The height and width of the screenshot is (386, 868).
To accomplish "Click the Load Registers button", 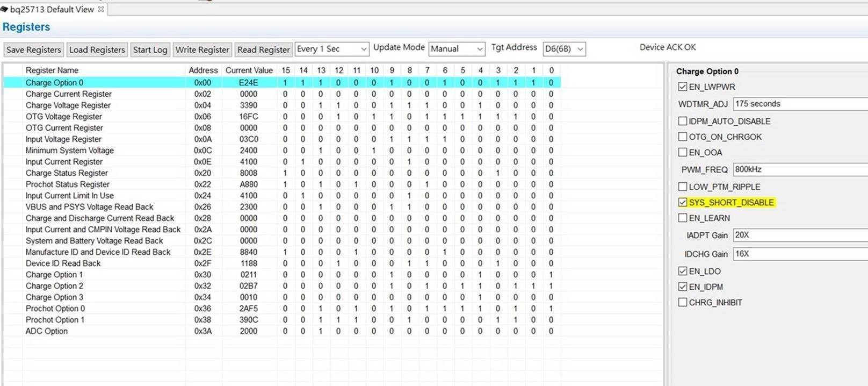I will (97, 49).
